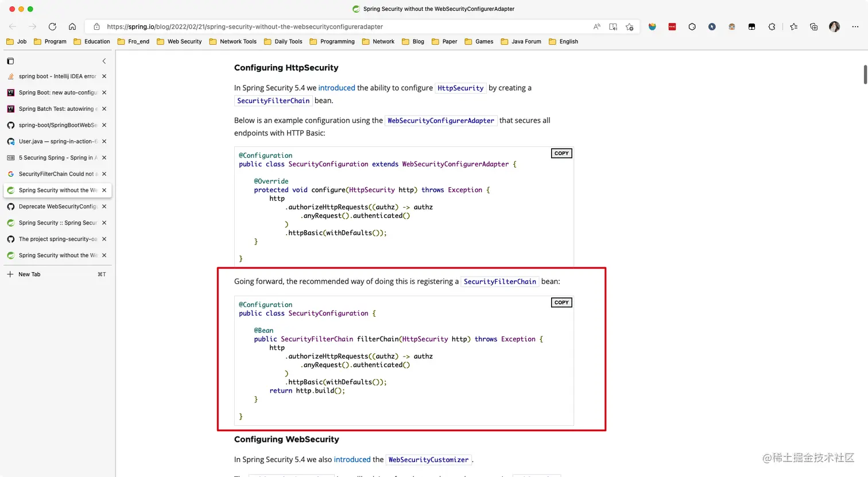
Task: Switch to the 'spring boot - Intellij IDEA error' tab
Action: click(57, 76)
